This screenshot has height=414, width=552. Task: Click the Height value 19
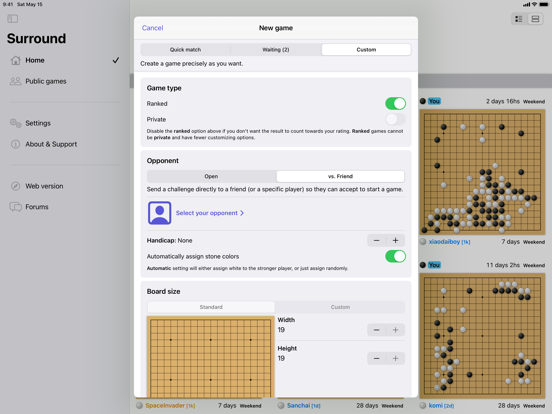pos(281,358)
